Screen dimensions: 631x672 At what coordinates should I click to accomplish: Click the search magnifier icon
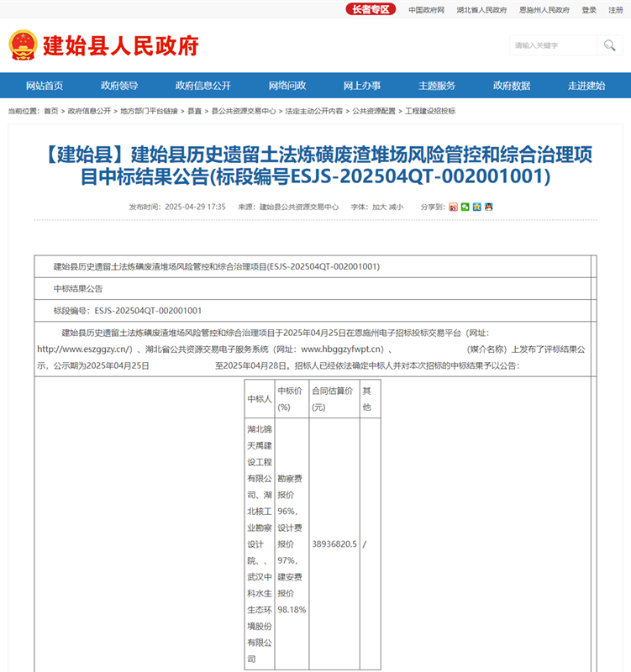[x=609, y=45]
